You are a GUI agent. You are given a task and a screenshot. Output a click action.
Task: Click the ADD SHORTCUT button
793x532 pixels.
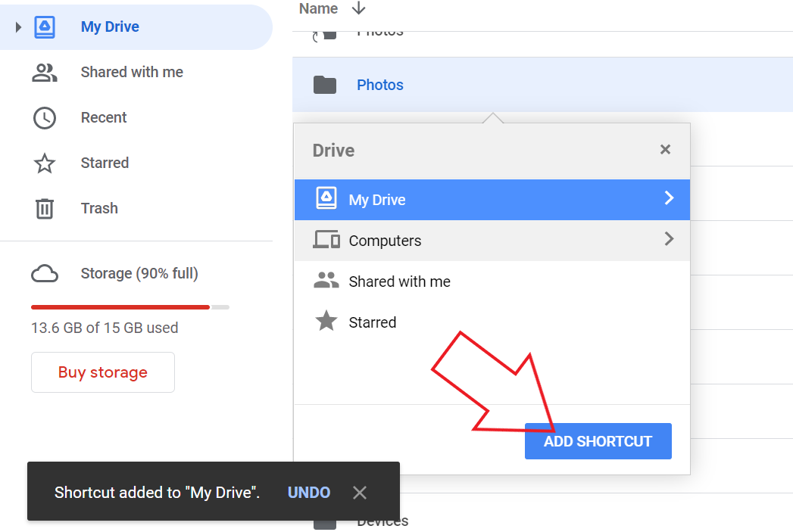click(x=598, y=441)
